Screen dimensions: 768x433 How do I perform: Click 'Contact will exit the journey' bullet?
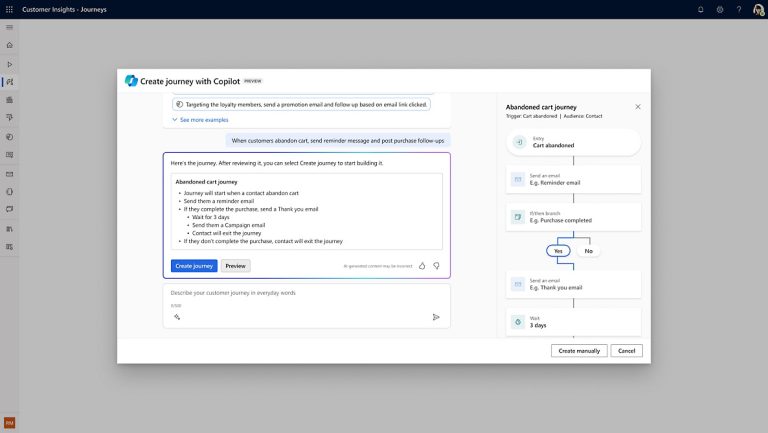tap(227, 233)
